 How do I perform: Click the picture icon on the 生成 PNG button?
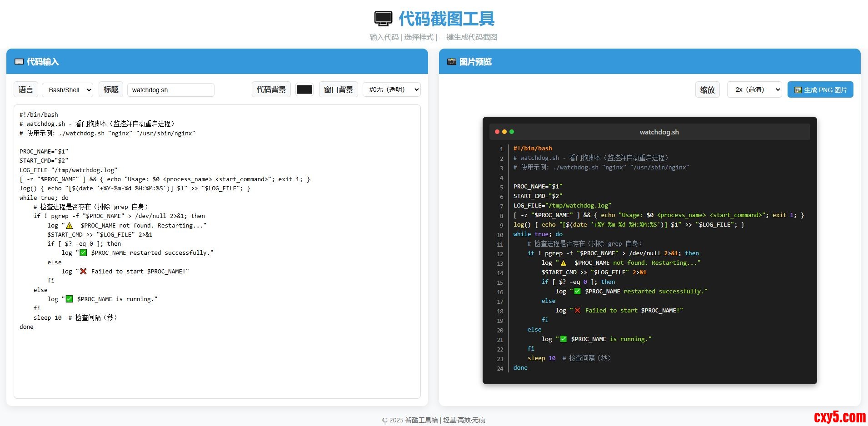798,90
